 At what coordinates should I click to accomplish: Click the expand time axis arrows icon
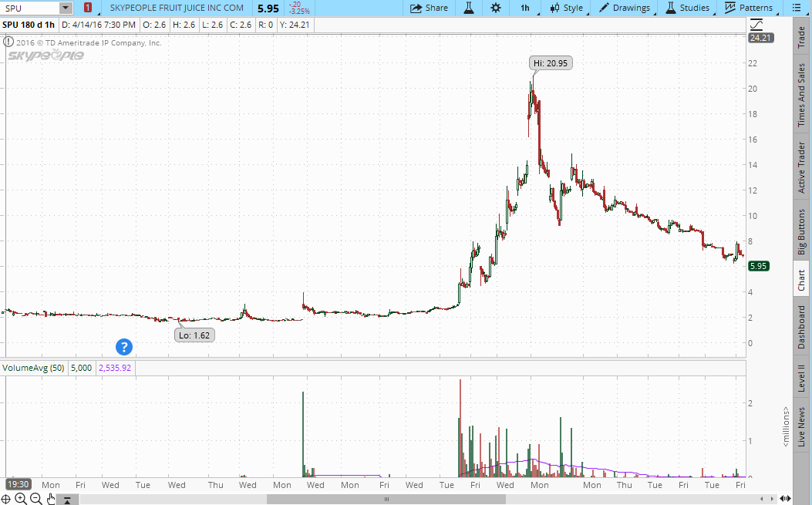click(x=786, y=499)
